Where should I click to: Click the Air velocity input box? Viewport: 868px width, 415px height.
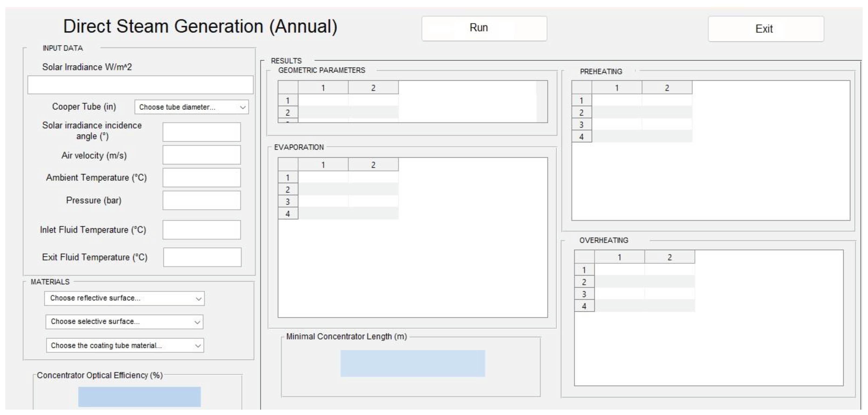click(201, 155)
